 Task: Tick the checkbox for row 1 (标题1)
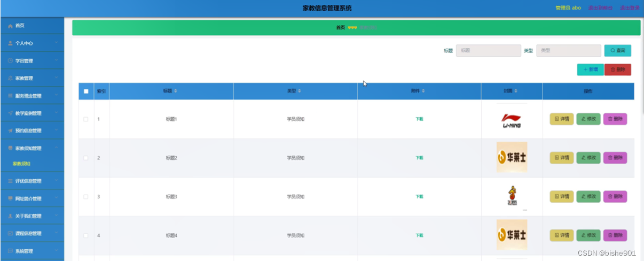[86, 119]
